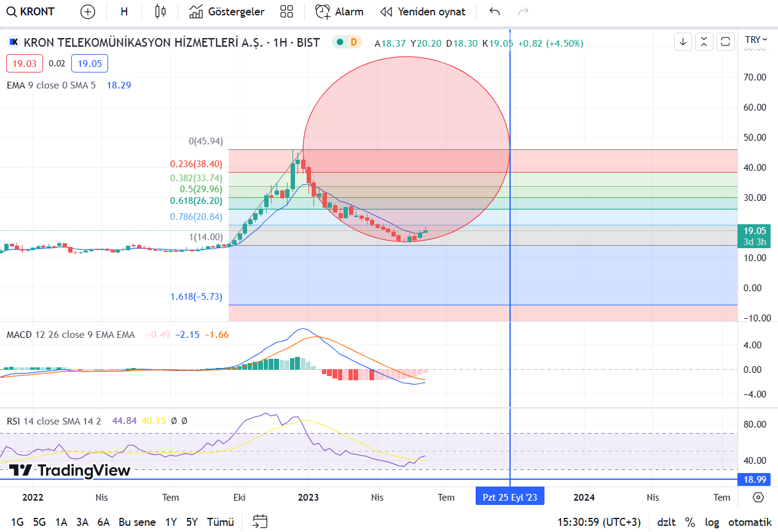Open the TRY currency dropdown
The image size is (778, 532).
point(756,40)
